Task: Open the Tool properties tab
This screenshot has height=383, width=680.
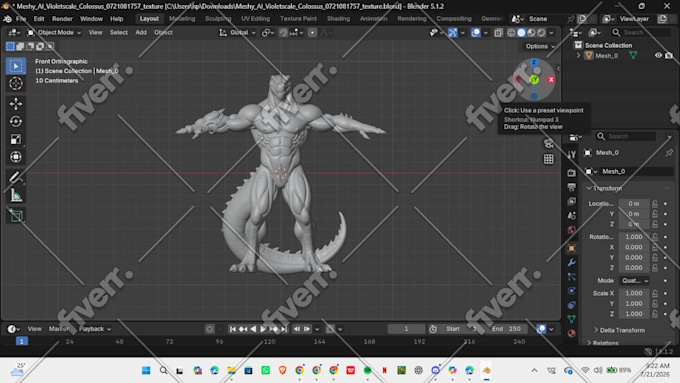Action: tap(572, 154)
